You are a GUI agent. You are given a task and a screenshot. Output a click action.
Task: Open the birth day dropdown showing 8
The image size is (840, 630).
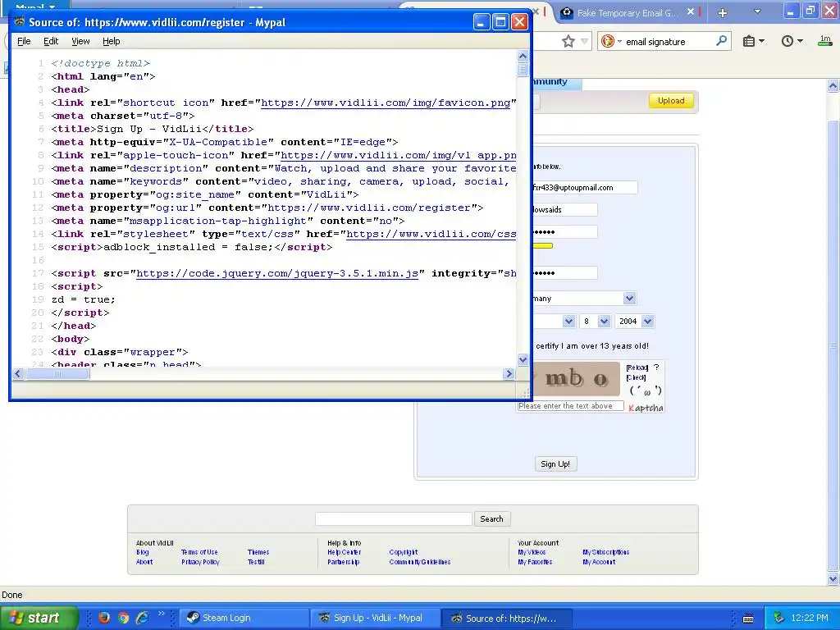pyautogui.click(x=596, y=322)
